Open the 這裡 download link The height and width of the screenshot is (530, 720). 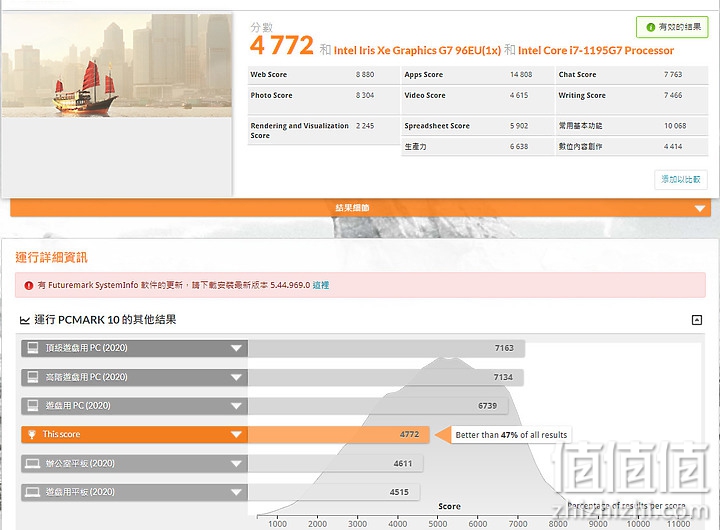point(321,285)
